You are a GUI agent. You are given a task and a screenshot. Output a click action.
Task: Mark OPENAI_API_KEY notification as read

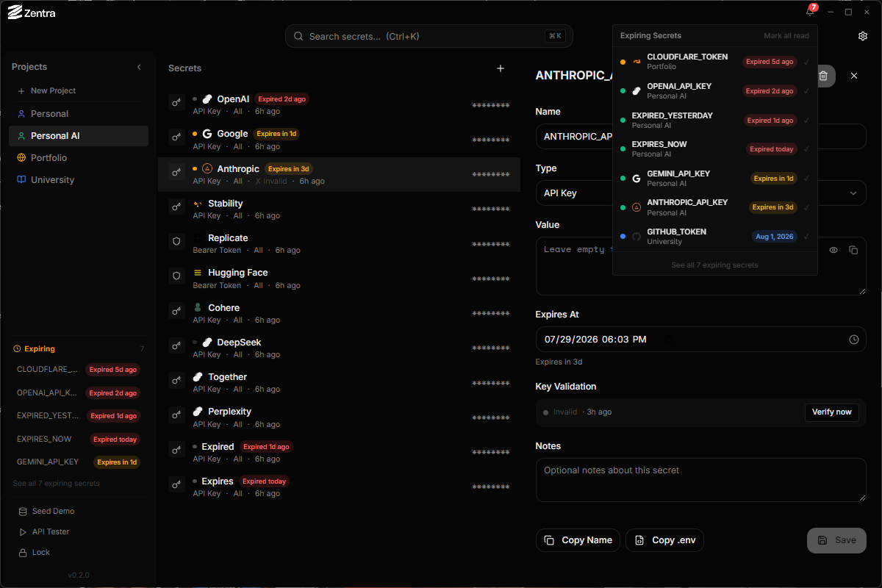coord(807,91)
